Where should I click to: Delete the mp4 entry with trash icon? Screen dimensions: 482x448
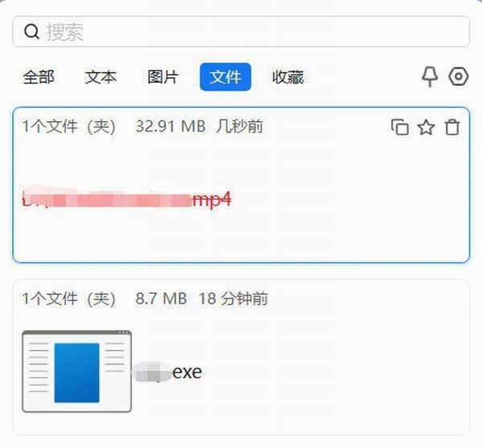(x=451, y=127)
